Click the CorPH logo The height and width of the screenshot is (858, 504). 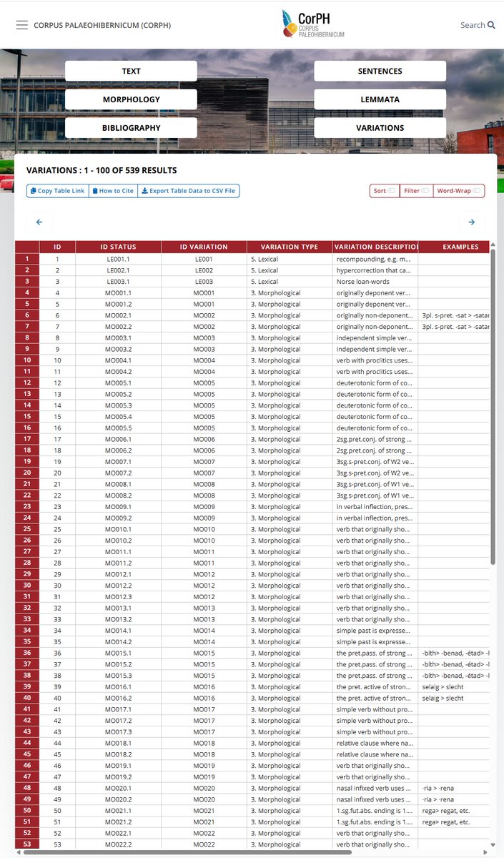(x=313, y=24)
